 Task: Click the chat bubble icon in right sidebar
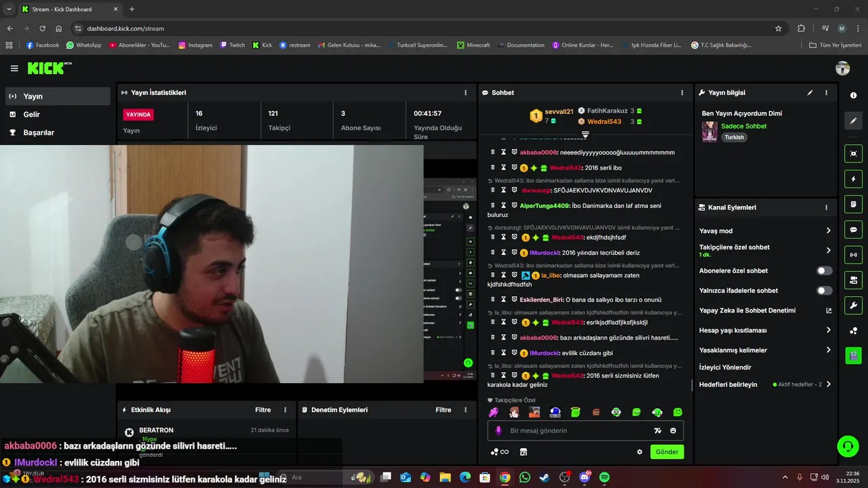click(853, 230)
